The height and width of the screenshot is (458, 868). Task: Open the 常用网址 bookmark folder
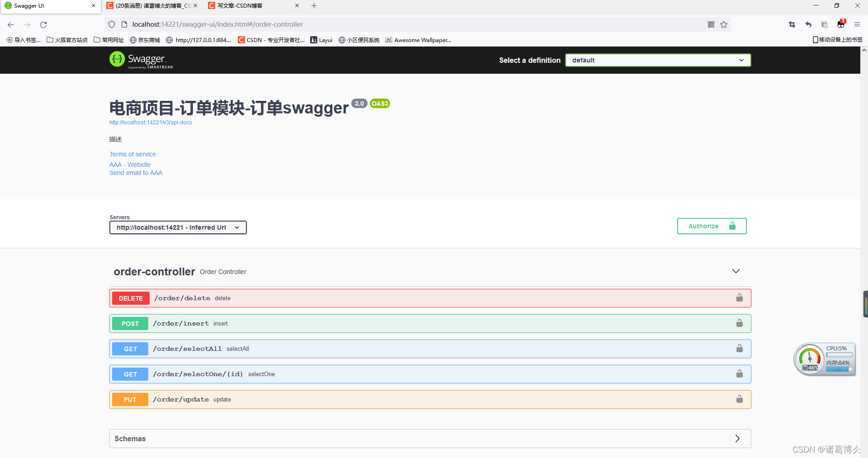[108, 40]
